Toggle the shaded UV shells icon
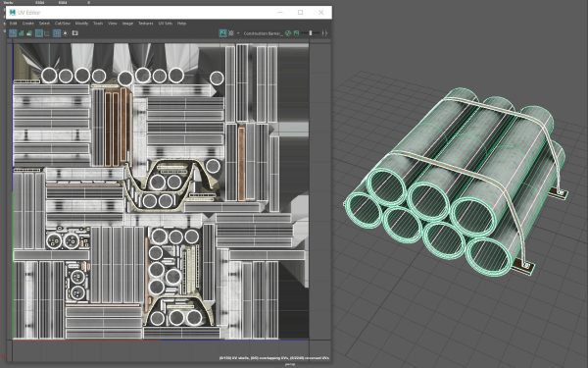 pos(21,33)
